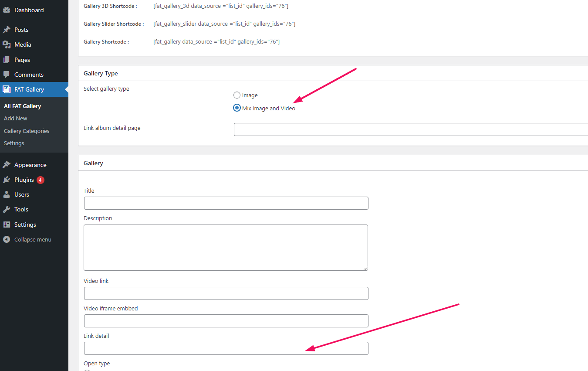
Task: Open the Comments menu
Action: tap(34, 75)
